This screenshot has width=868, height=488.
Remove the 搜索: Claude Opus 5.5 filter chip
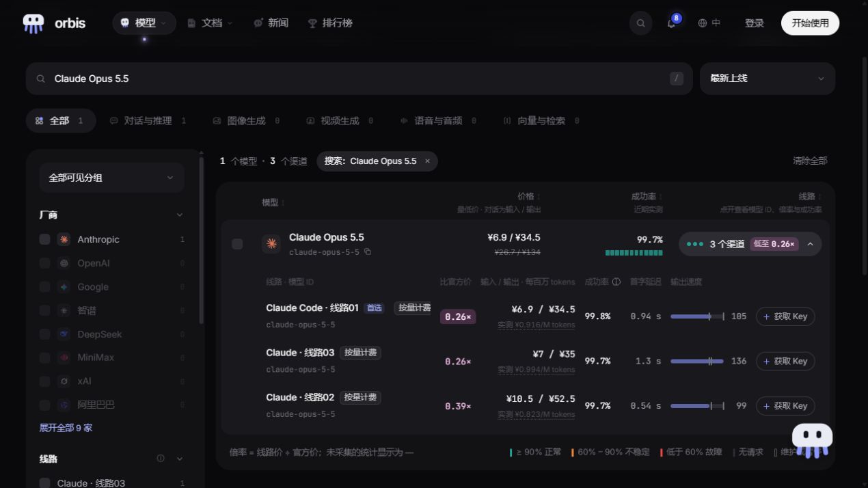pyautogui.click(x=428, y=161)
